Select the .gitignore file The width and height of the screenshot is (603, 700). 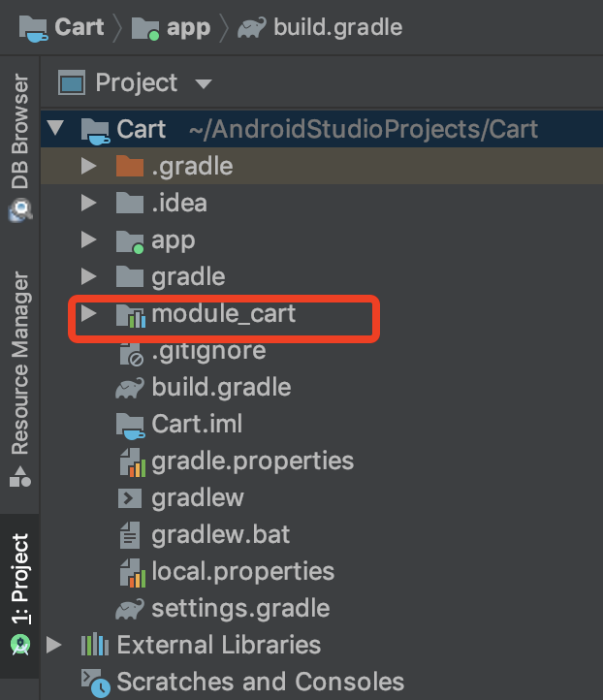coord(321,350)
